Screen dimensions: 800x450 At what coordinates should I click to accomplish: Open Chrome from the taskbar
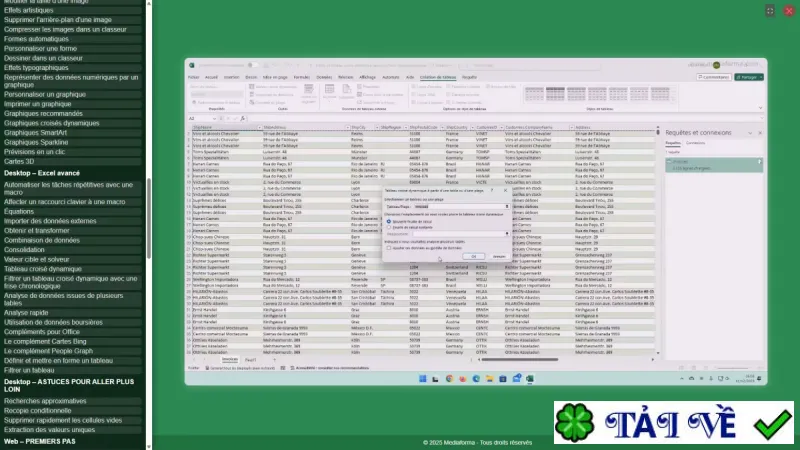coord(449,379)
